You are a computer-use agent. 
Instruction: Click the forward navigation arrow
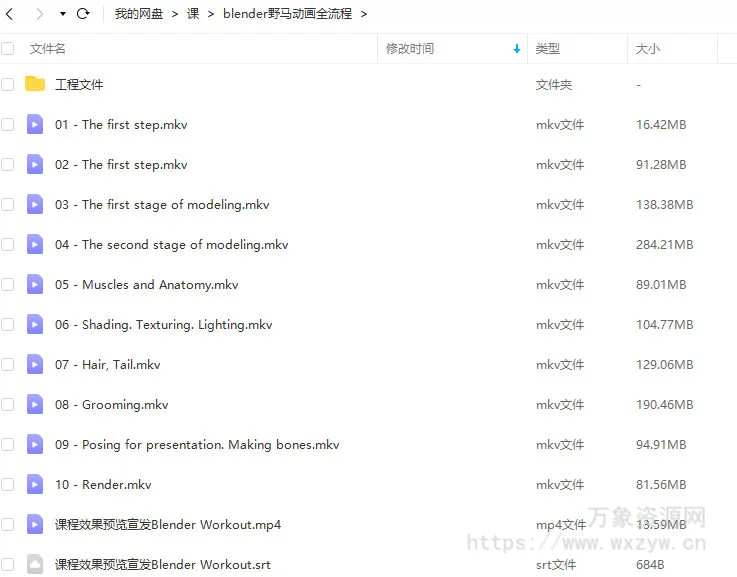click(x=39, y=14)
